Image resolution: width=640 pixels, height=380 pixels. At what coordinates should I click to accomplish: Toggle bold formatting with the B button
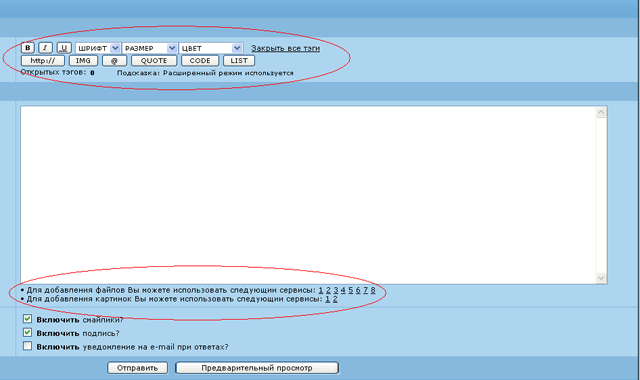click(x=28, y=48)
